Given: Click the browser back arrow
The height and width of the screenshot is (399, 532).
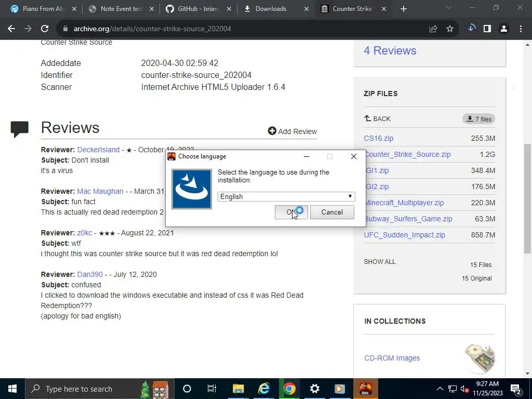Looking at the screenshot, I should click(x=11, y=29).
